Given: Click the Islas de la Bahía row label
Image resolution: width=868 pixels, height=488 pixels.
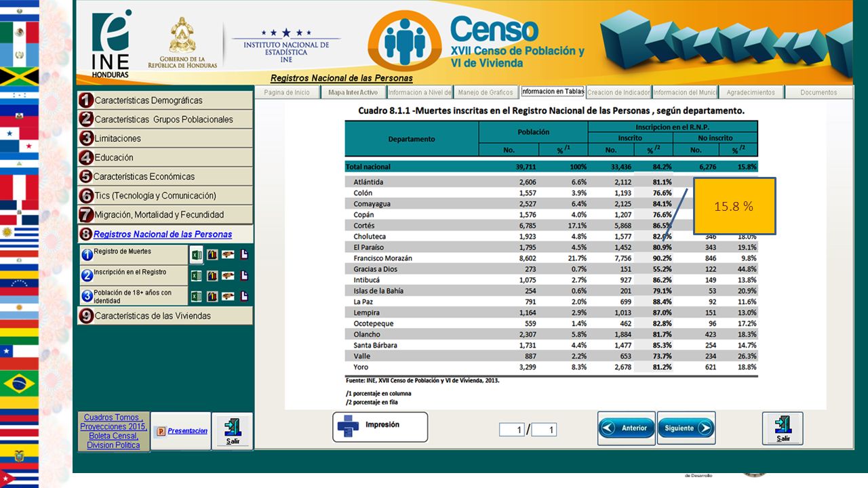Looking at the screenshot, I should tap(378, 291).
